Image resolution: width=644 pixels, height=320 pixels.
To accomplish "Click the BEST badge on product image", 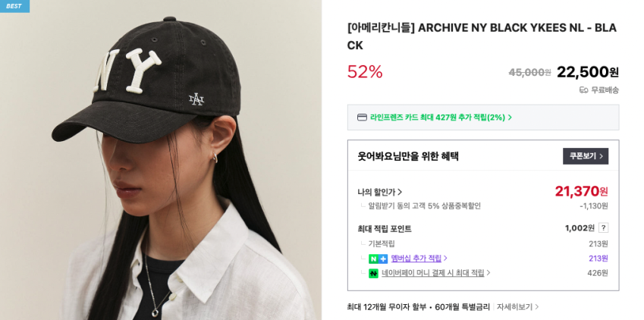I will (x=14, y=6).
